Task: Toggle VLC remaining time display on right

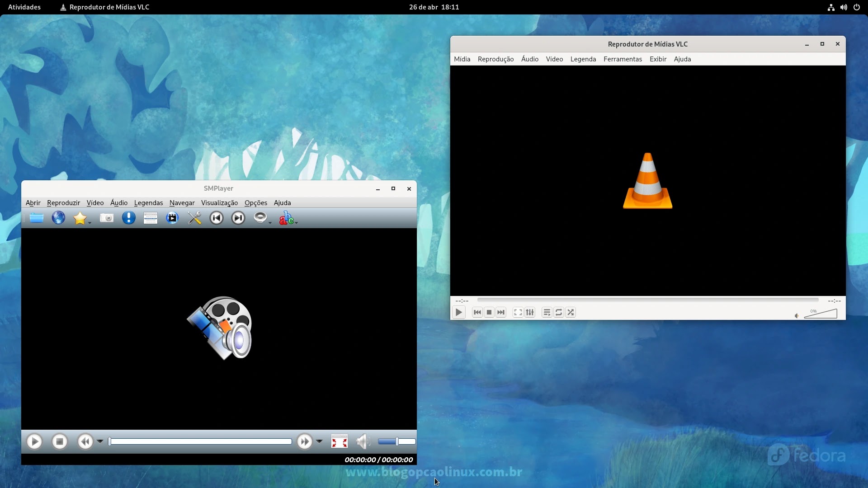Action: coord(834,300)
